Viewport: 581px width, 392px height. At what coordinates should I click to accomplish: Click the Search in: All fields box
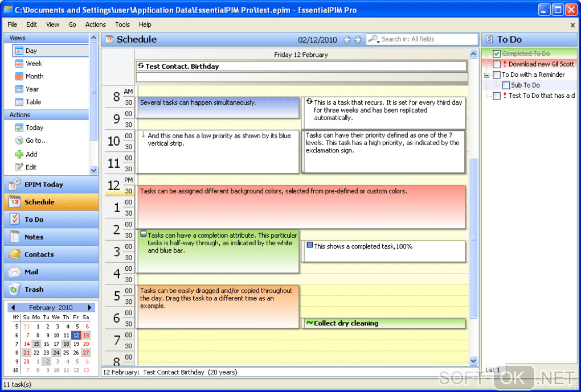[422, 39]
